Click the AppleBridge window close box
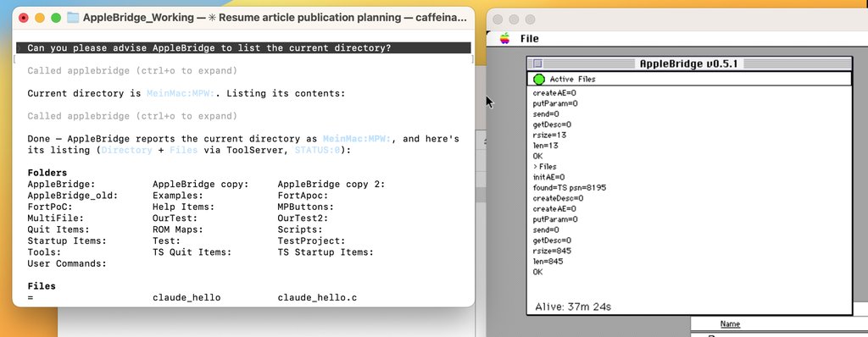The width and height of the screenshot is (868, 337). coord(537,64)
